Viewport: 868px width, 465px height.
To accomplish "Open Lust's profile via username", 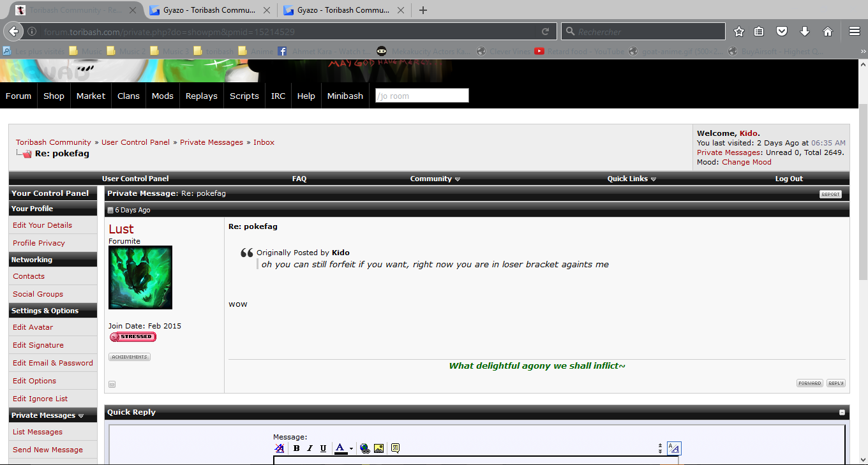I will click(121, 229).
